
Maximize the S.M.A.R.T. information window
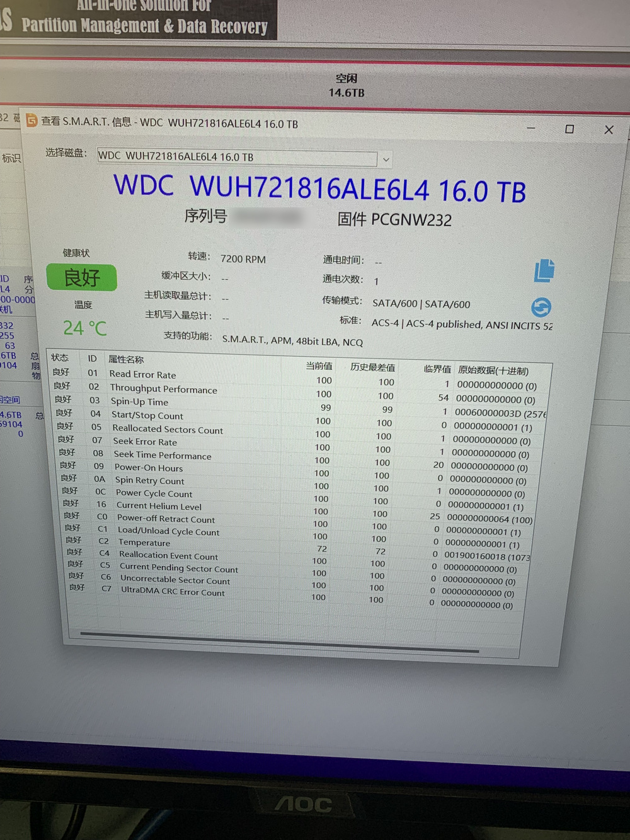coord(570,129)
